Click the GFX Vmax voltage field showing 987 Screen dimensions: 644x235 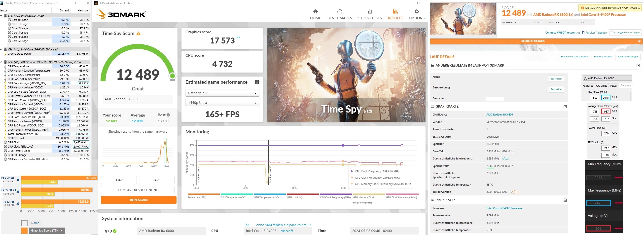pyautogui.click(x=606, y=112)
